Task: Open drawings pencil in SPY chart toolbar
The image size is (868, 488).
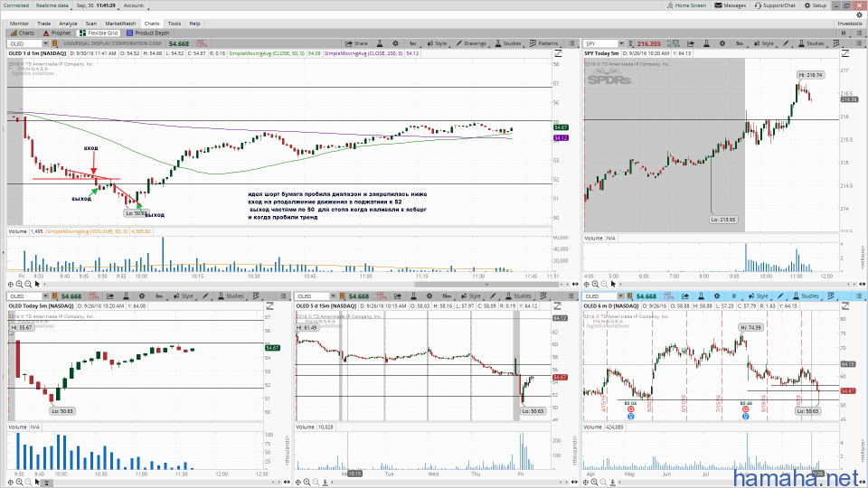Action: click(x=786, y=43)
